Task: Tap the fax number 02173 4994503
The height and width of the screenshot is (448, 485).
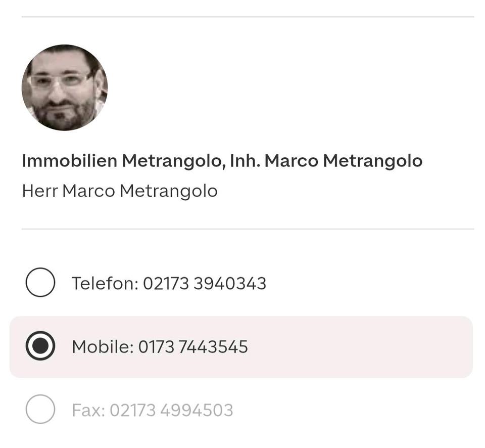Action: click(x=171, y=410)
